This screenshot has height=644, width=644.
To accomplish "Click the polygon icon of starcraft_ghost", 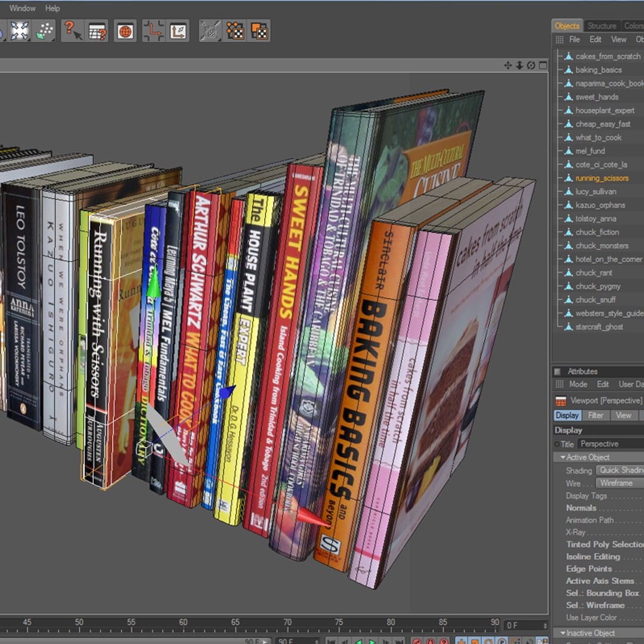I will pos(568,327).
